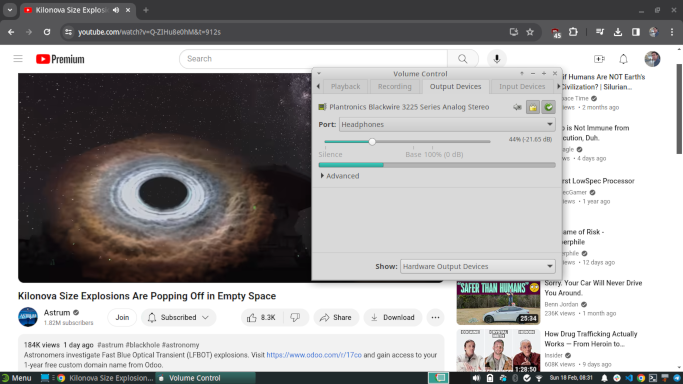Open Chrome media controls icon

[600, 32]
